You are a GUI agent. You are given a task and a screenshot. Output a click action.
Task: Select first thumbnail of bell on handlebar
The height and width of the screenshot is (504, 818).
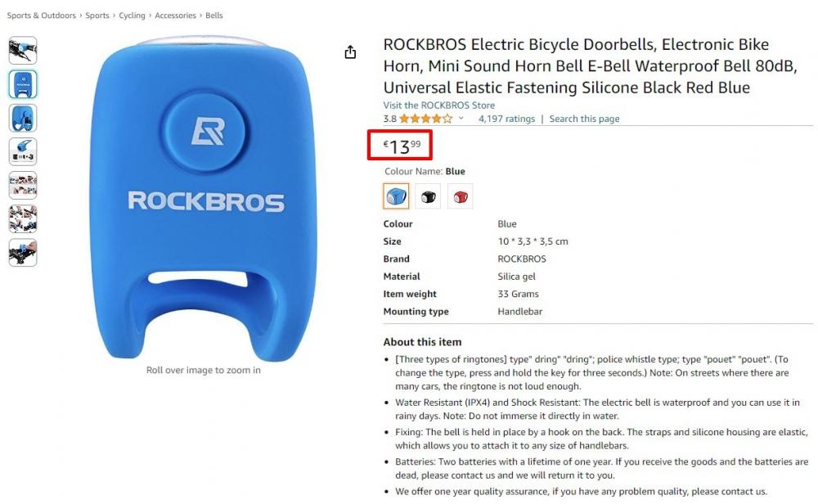point(23,50)
